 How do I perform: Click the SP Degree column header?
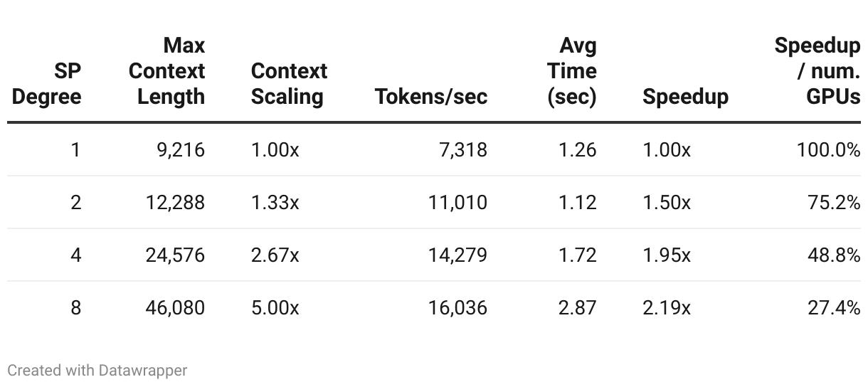pos(47,84)
